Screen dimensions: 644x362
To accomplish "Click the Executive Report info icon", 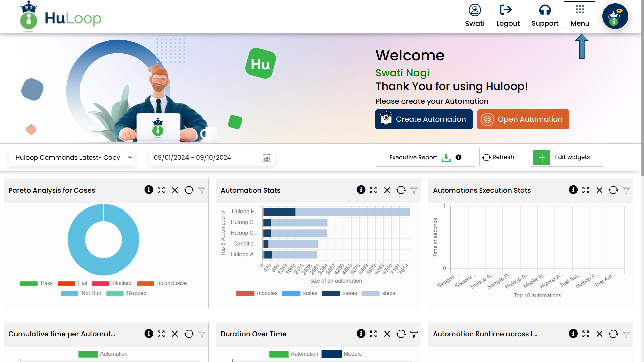I will [459, 157].
